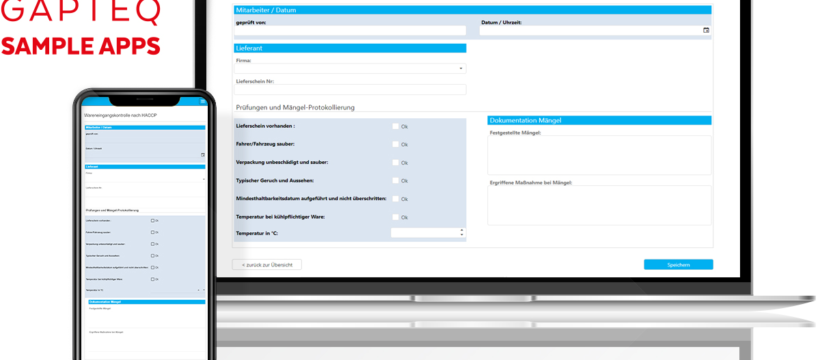820x360 pixels.
Task: Focus the geprüft von input field
Action: pos(350,30)
